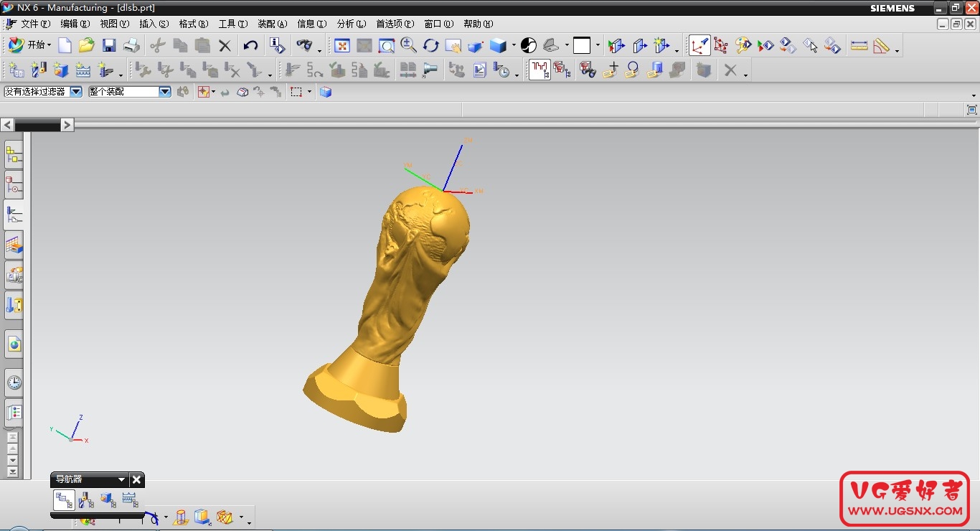Select the Zoom in/out magnifier icon
980x531 pixels.
408,45
